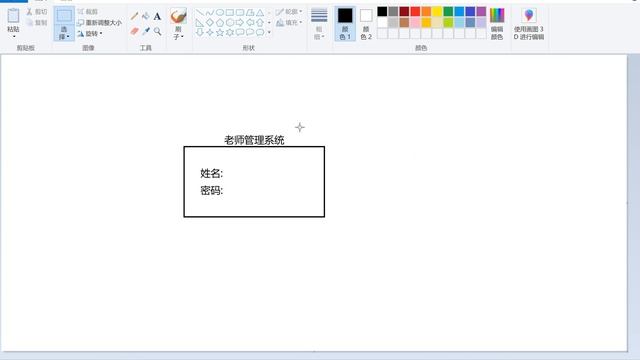Pick the brown color swatch
The image size is (640, 360).
[404, 22]
